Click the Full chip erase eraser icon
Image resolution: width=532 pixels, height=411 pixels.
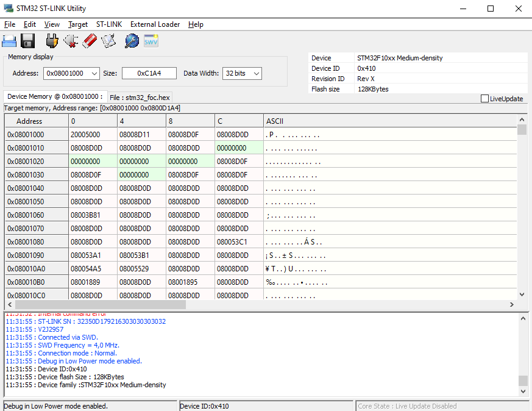click(90, 41)
